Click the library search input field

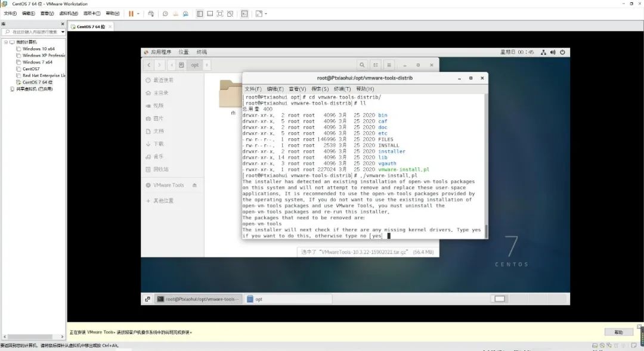35,32
